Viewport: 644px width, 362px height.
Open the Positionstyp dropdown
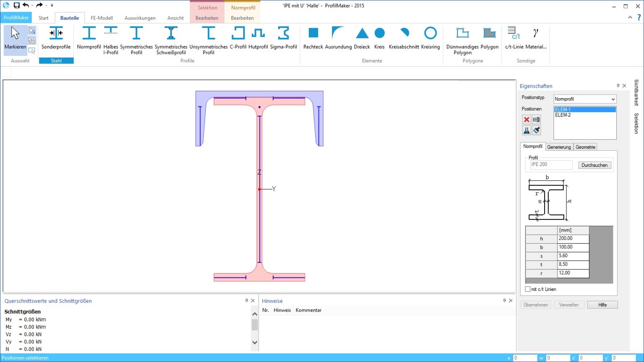[585, 99]
